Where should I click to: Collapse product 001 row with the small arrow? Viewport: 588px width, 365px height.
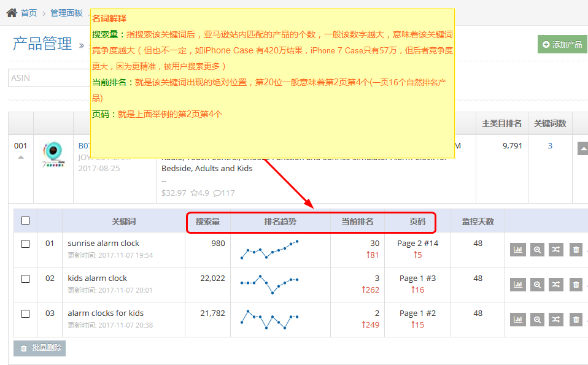21,157
